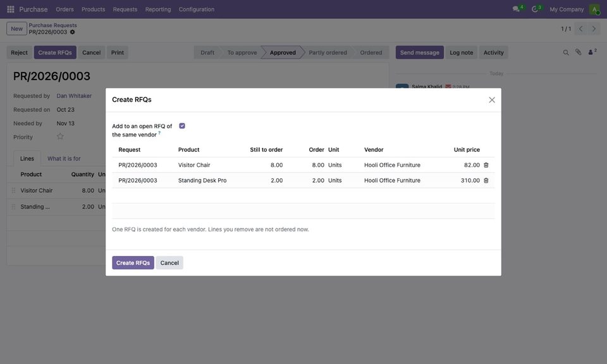607x364 pixels.
Task: Switch to the What it is for tab
Action: [64, 159]
